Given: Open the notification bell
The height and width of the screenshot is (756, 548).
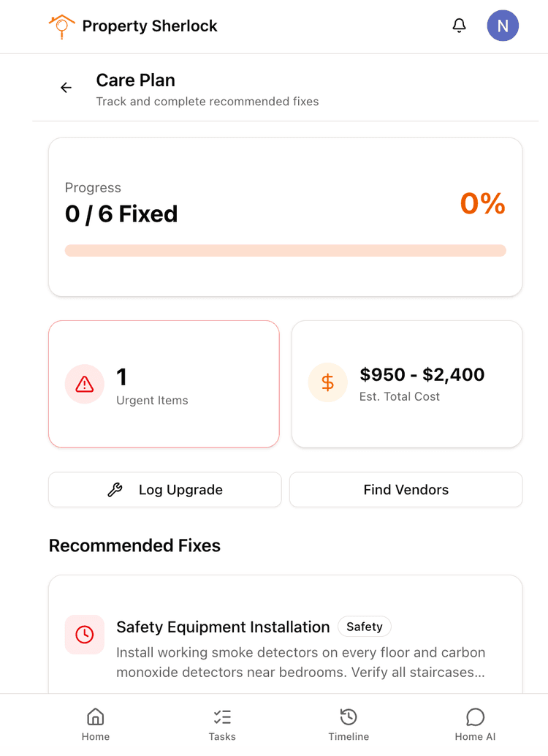Looking at the screenshot, I should (x=459, y=25).
